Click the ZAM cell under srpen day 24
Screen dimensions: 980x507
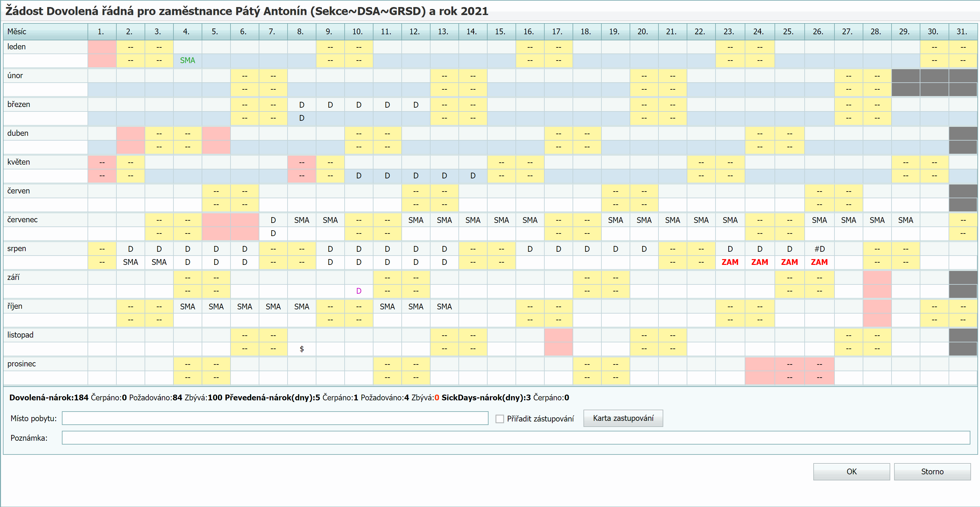(x=759, y=262)
